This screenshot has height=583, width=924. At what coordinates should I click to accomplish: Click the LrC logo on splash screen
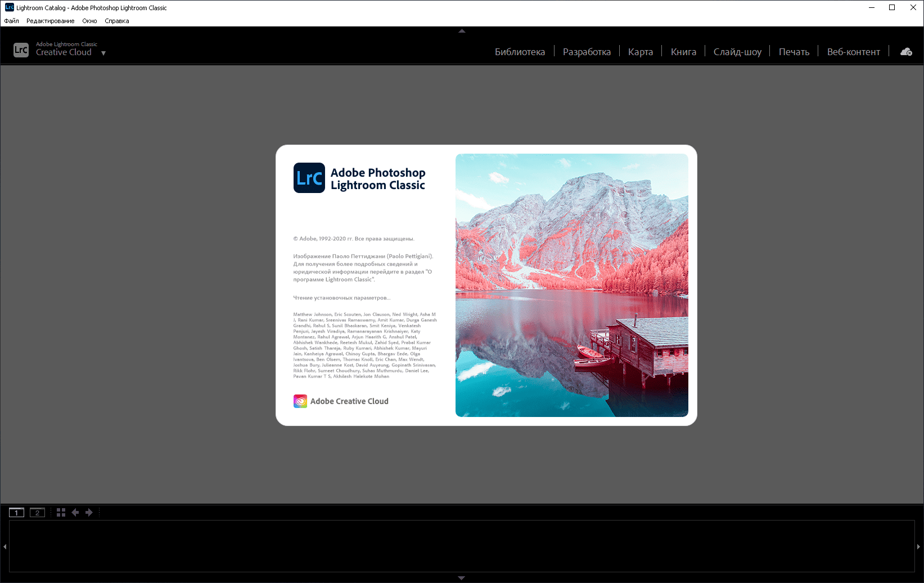[x=309, y=178]
